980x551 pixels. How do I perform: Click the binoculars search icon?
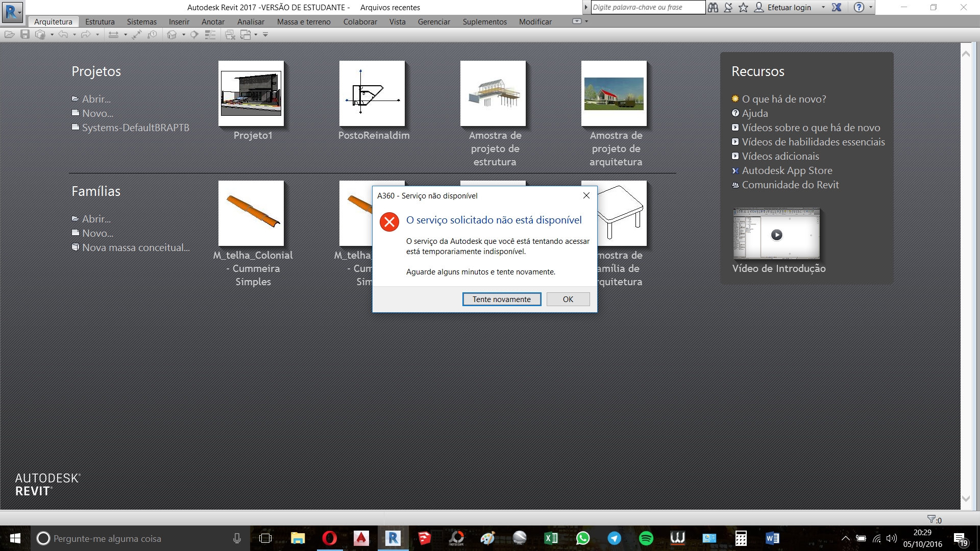click(713, 7)
